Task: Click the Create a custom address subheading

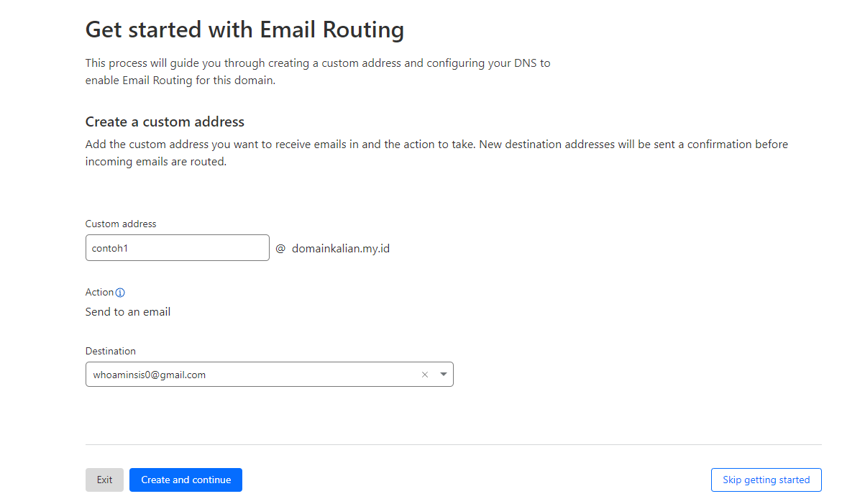Action: (x=165, y=122)
